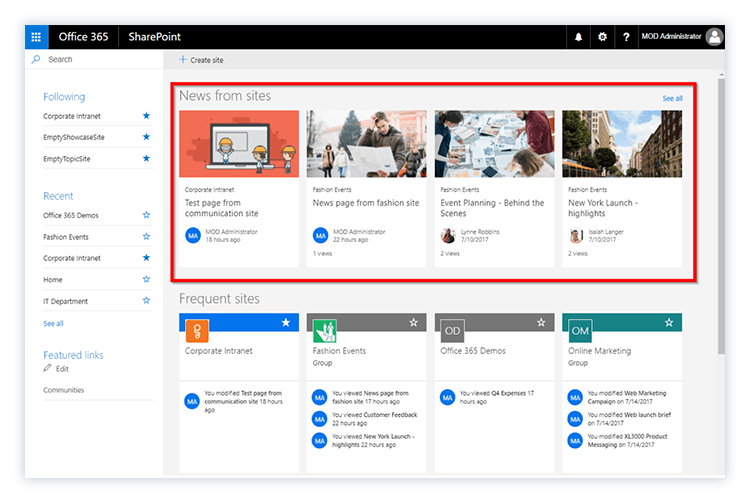Open New York Launch news image

622,144
